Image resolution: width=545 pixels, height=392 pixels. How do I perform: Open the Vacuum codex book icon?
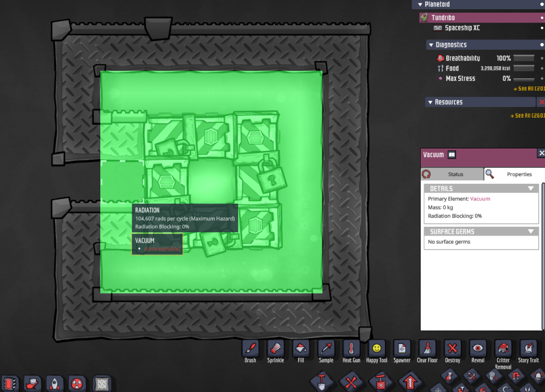click(x=451, y=155)
